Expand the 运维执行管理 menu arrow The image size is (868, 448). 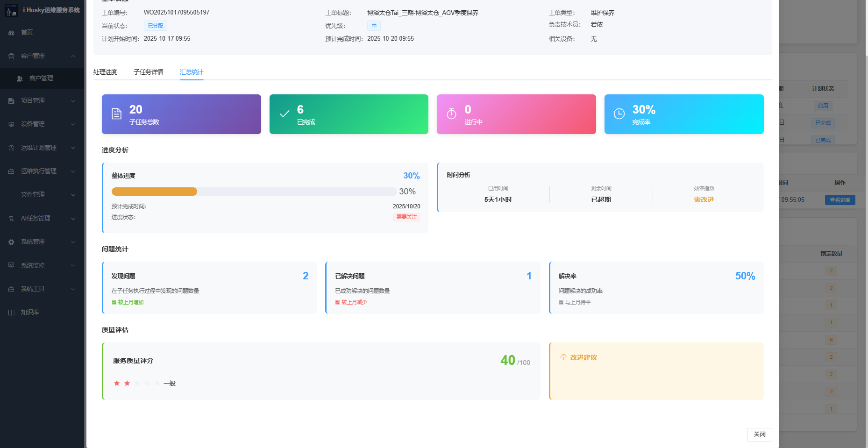click(73, 171)
